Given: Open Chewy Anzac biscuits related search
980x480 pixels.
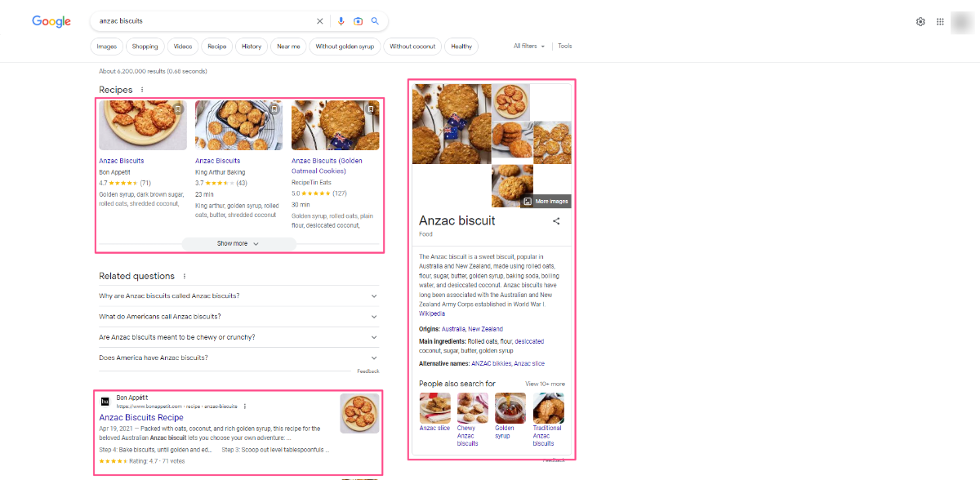Looking at the screenshot, I should [473, 420].
